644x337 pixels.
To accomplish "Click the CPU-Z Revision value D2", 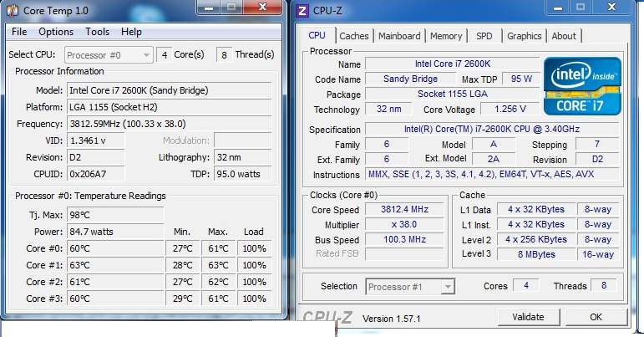I will point(597,159).
